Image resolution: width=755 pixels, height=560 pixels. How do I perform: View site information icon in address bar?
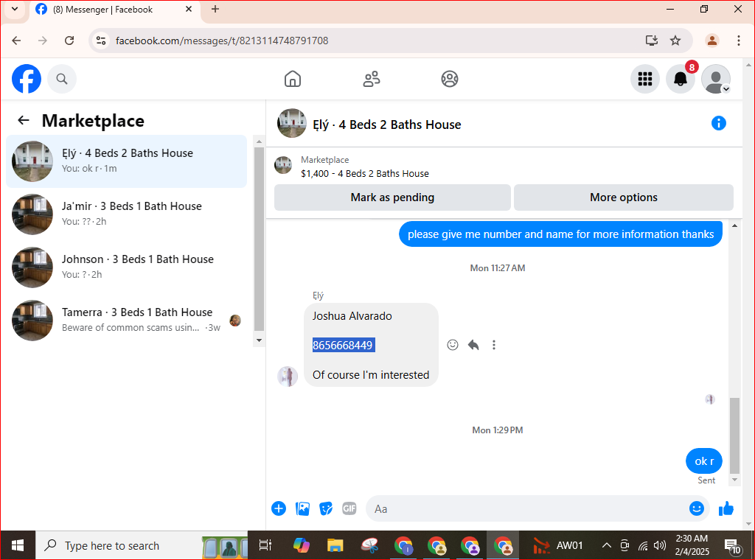point(100,41)
